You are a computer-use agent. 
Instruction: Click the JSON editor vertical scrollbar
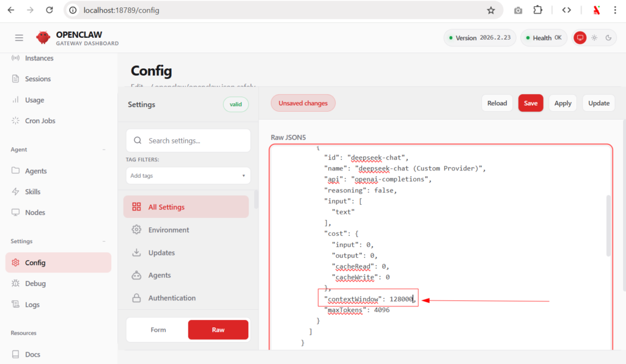[x=608, y=226]
